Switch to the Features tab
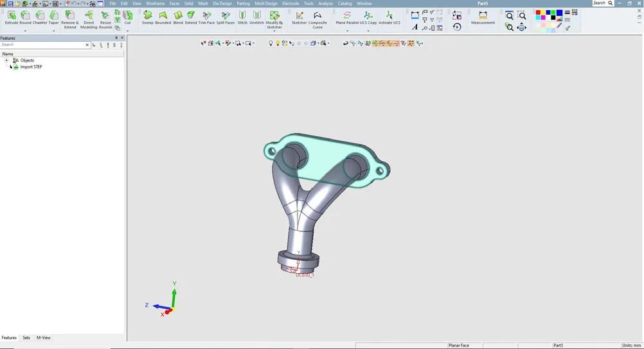The width and height of the screenshot is (644, 349). tap(9, 337)
